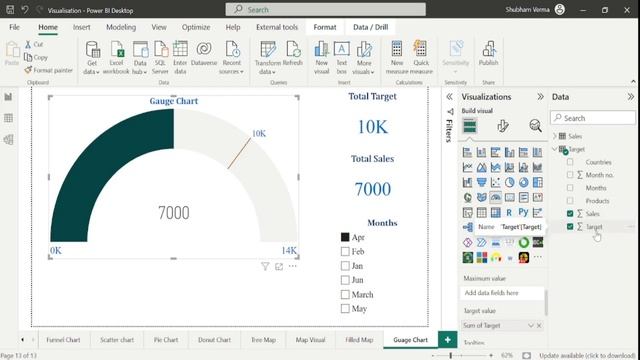Untick the Sales field checkbox
The width and height of the screenshot is (640, 360).
(570, 213)
